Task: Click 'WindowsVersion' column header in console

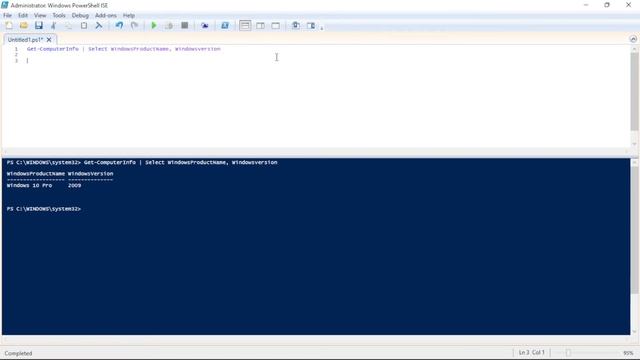Action: (x=91, y=173)
